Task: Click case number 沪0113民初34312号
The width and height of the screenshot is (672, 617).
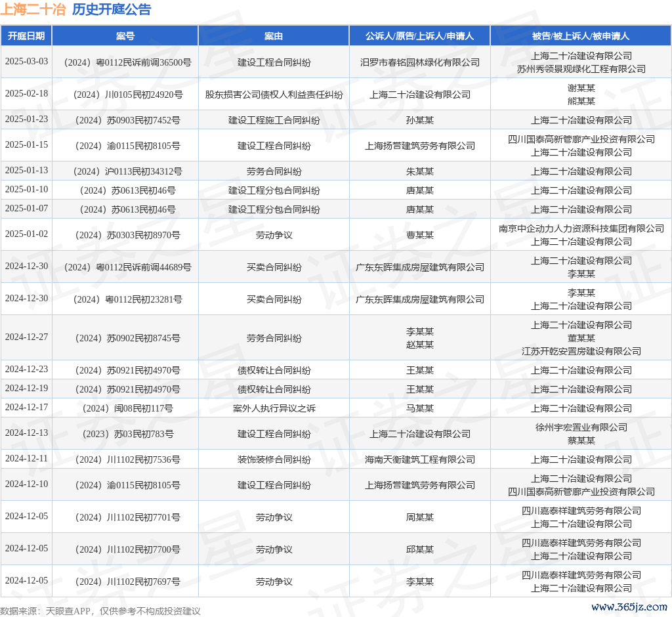Action: [x=128, y=172]
